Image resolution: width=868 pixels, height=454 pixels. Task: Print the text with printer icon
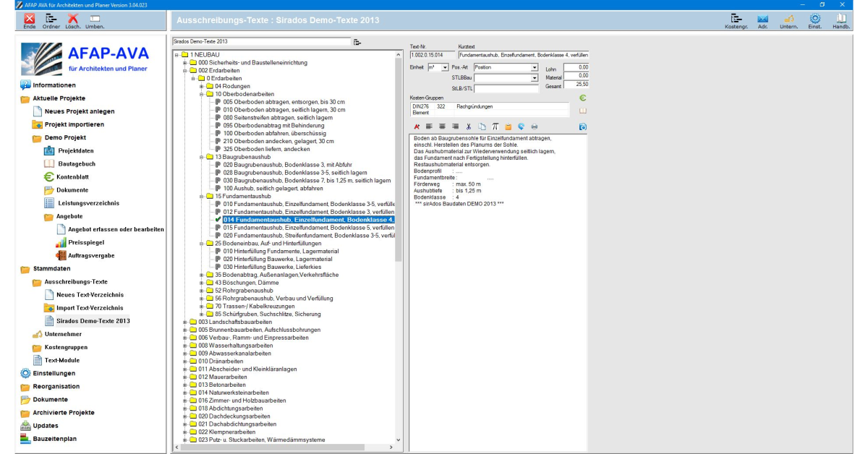[534, 127]
